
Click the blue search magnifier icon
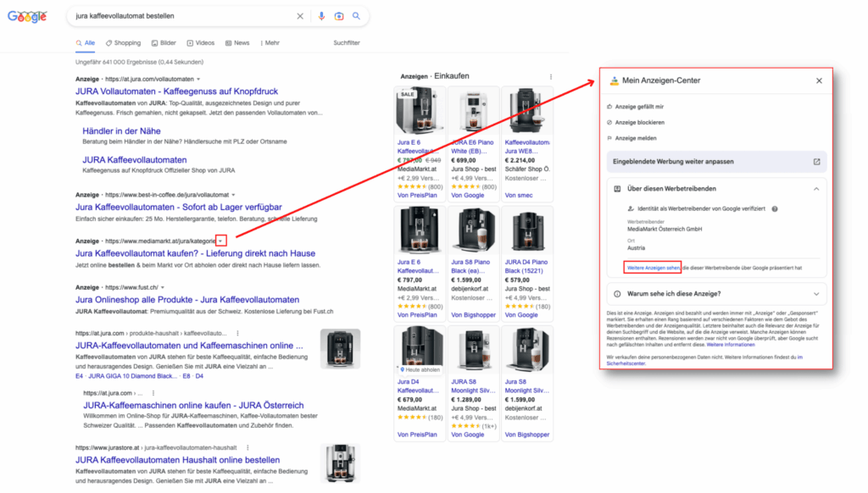tap(357, 15)
